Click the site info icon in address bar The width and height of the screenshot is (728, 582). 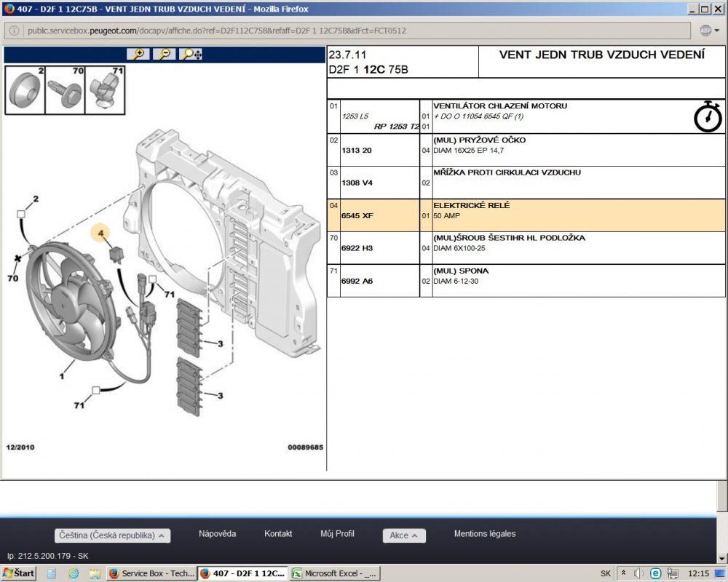coord(15,31)
